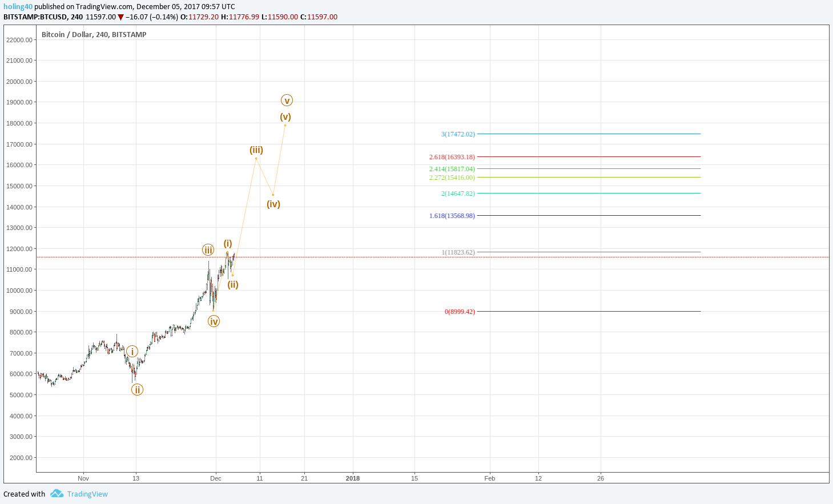Click the O:11729.20 open price value
833x504 pixels.
(x=199, y=17)
